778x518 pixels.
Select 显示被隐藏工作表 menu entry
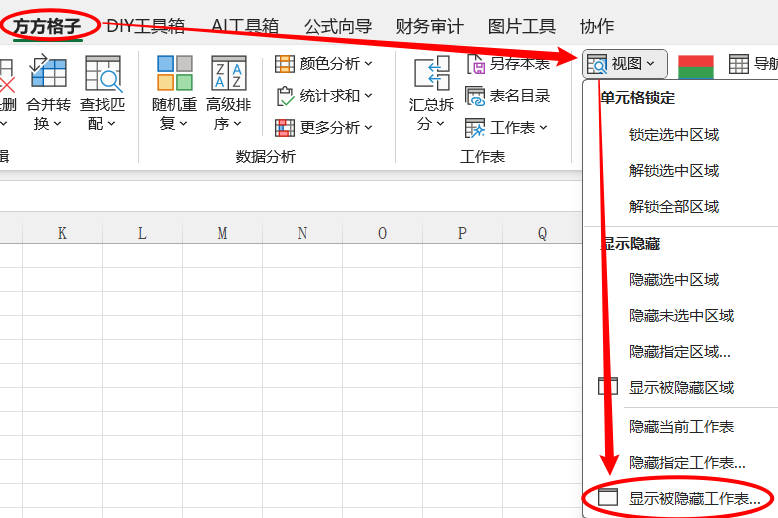pos(694,498)
